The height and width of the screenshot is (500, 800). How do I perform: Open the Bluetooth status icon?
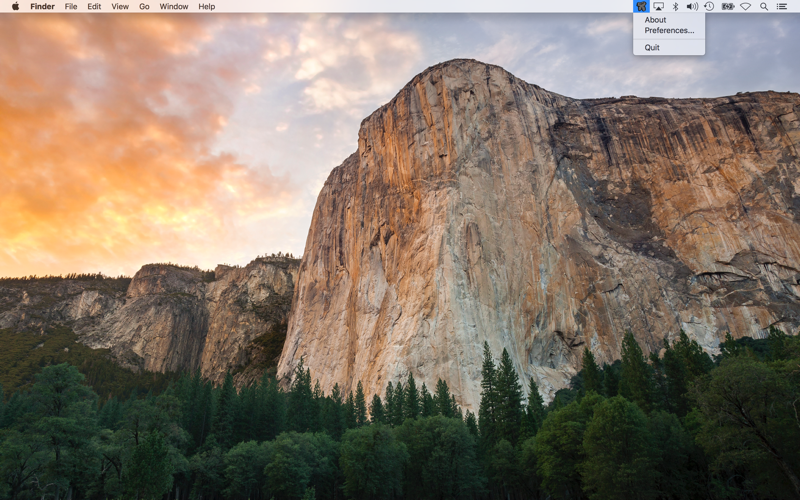point(675,6)
